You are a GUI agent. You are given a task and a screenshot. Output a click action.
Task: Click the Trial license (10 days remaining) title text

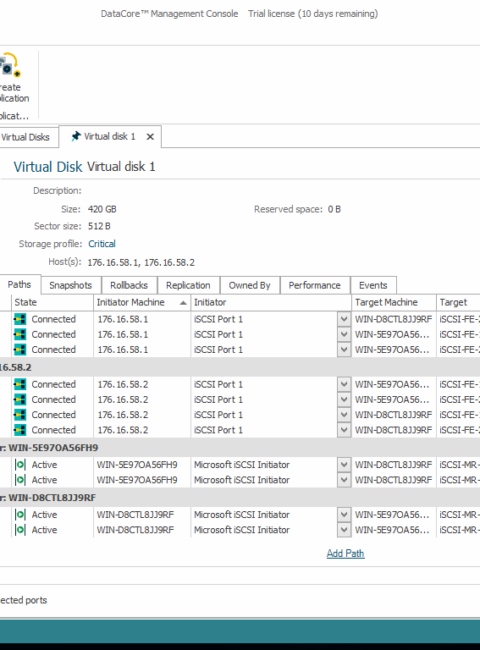tap(313, 14)
